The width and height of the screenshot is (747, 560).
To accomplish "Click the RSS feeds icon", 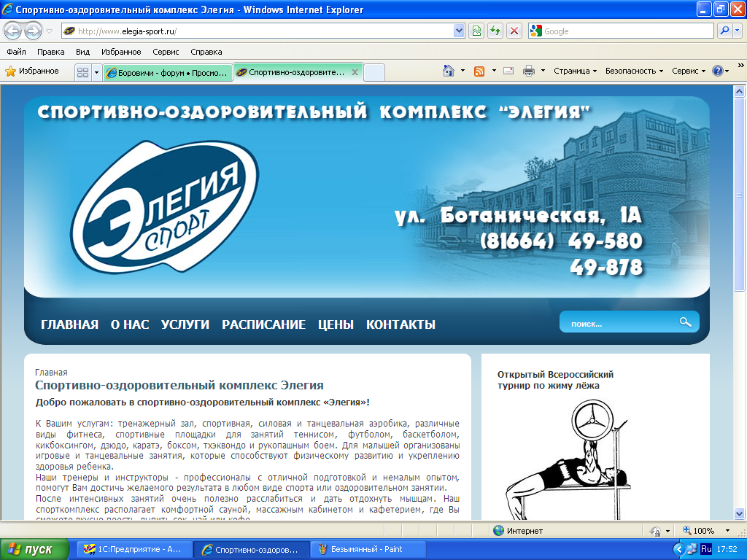I will (479, 71).
